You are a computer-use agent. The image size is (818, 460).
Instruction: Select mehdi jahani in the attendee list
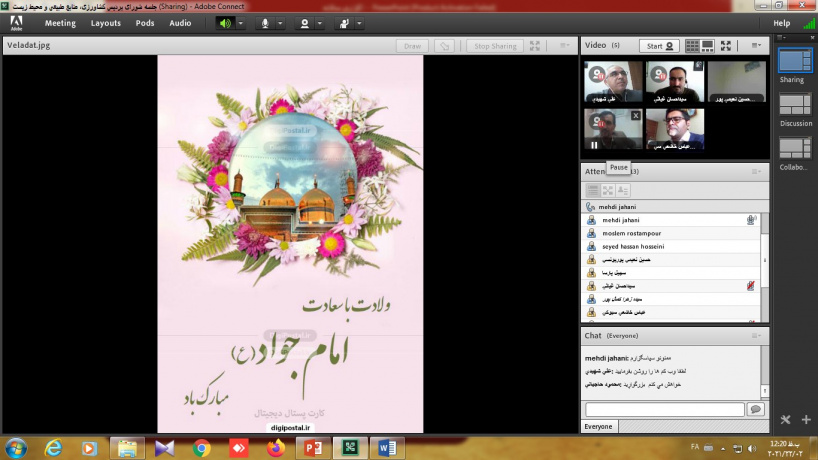pyautogui.click(x=671, y=220)
